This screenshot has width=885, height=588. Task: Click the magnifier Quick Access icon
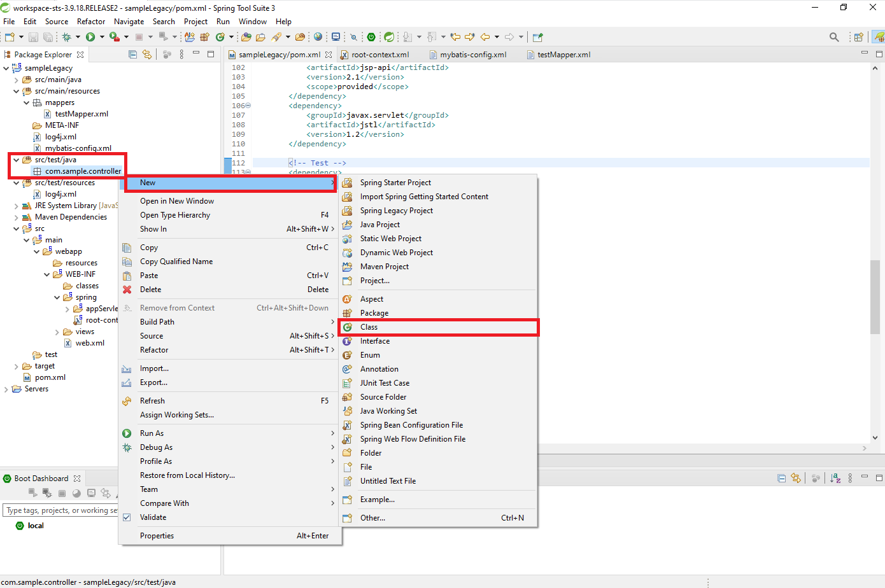click(x=834, y=37)
